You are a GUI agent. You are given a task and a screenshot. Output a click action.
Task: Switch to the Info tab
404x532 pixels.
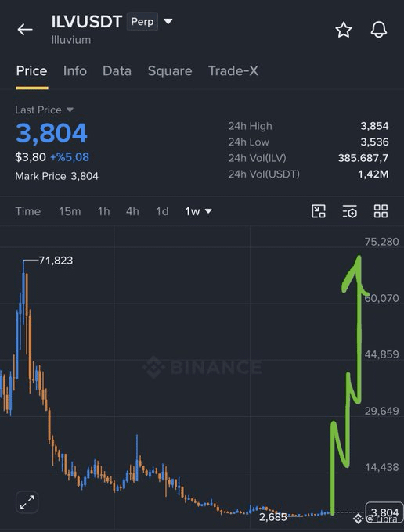[x=75, y=71]
